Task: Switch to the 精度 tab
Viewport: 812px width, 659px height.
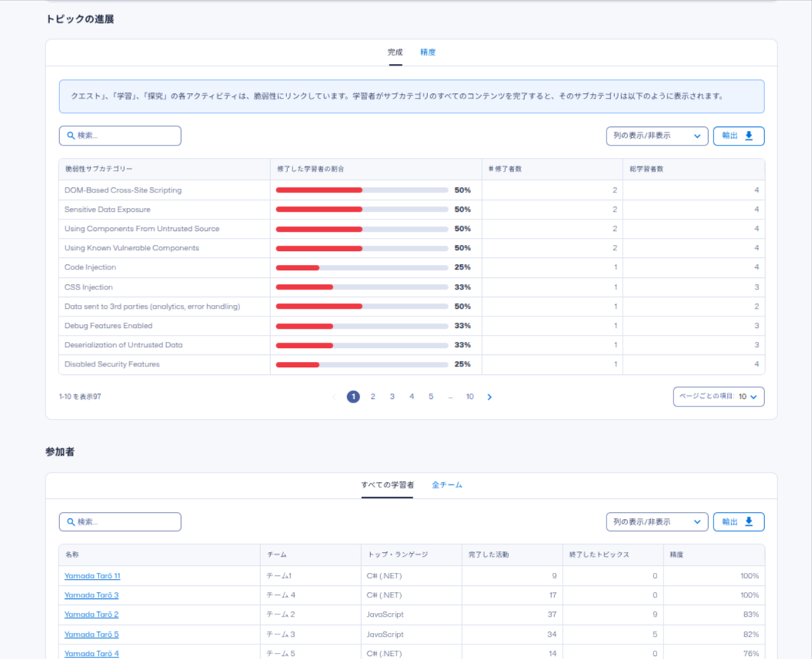Action: pyautogui.click(x=428, y=52)
